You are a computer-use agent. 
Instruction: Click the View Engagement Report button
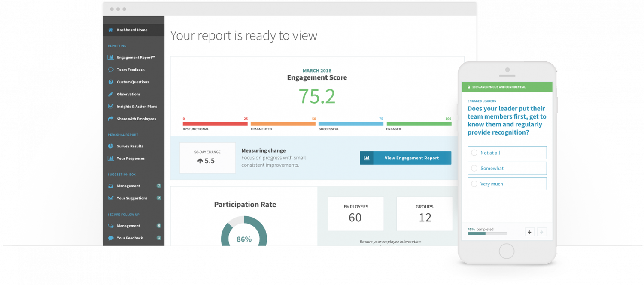click(405, 158)
